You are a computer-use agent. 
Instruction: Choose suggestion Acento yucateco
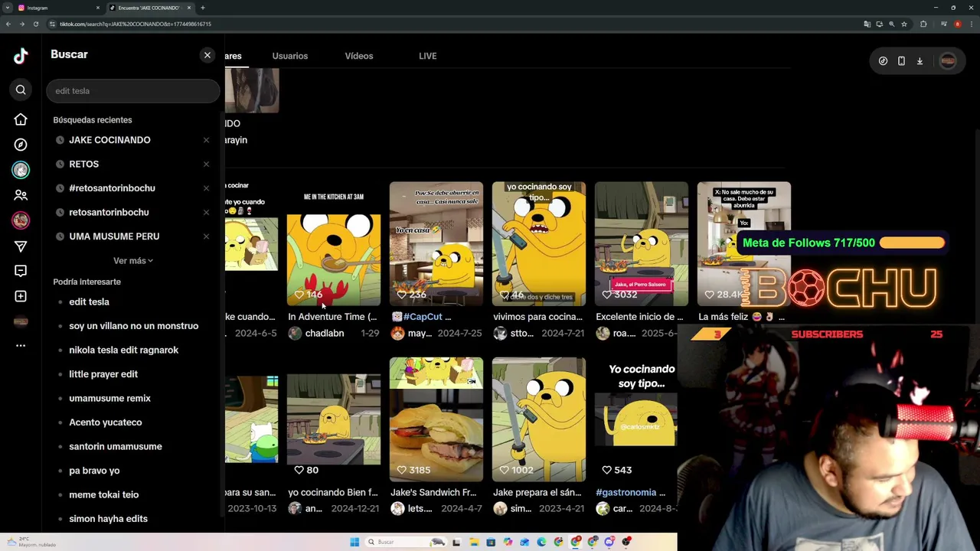(x=106, y=422)
